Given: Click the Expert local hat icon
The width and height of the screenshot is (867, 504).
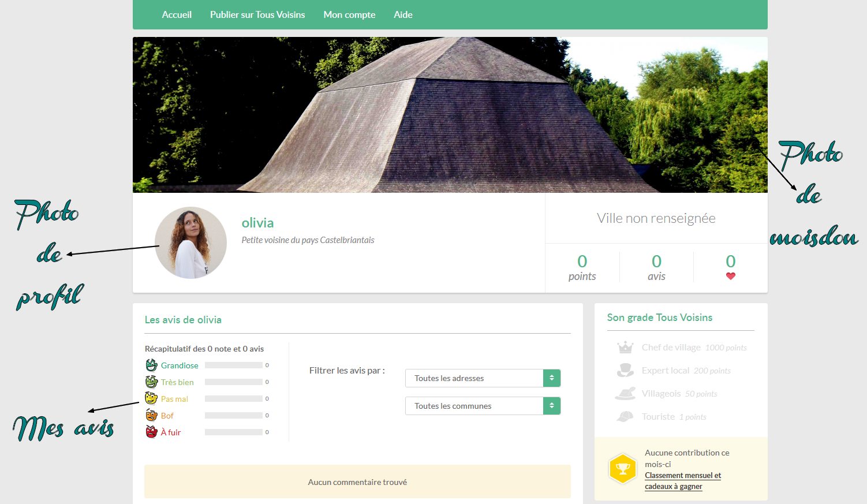Looking at the screenshot, I should point(625,371).
